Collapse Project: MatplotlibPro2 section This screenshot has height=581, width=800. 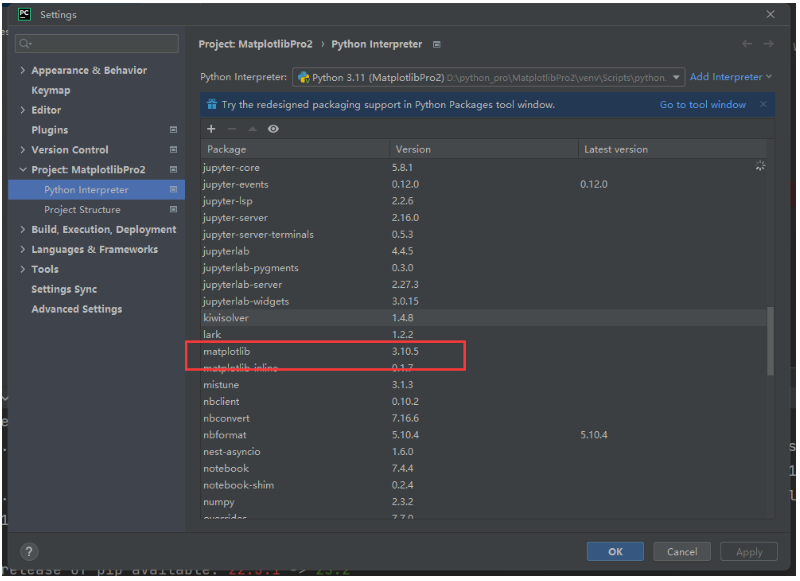click(22, 169)
